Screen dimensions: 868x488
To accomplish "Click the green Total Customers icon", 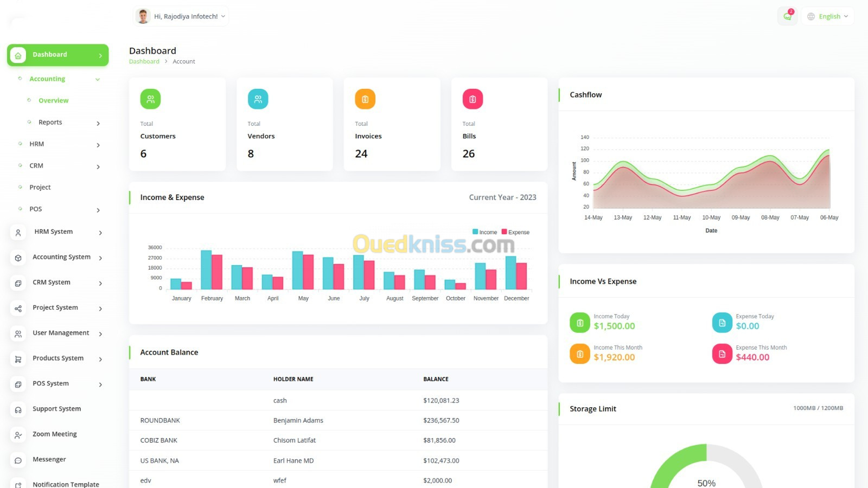I will 150,99.
